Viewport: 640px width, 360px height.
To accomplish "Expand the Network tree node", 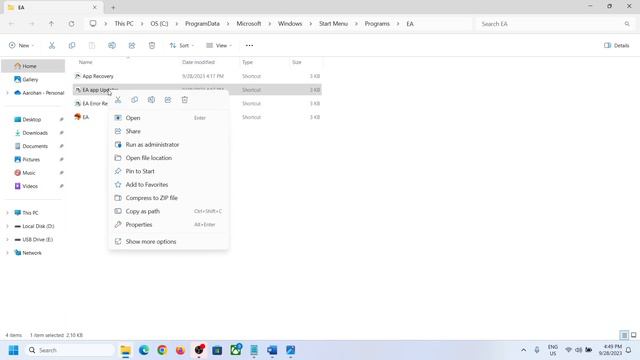I will click(x=7, y=253).
